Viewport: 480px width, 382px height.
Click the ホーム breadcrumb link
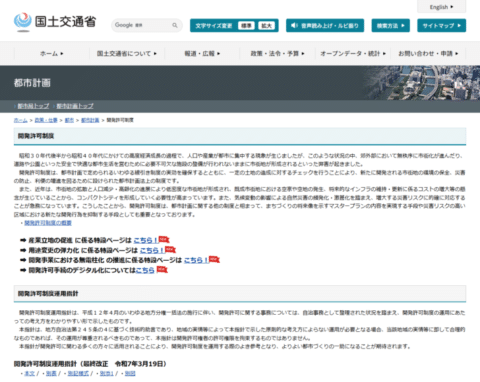(21, 120)
